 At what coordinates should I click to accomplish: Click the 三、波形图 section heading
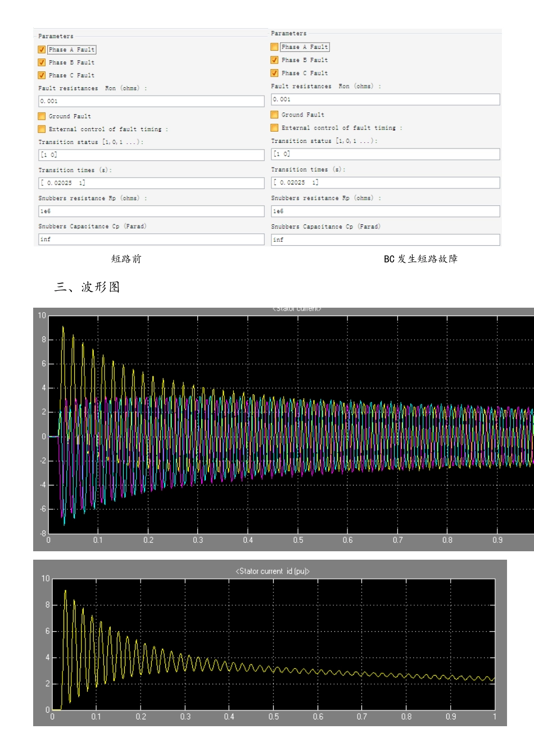(87, 287)
